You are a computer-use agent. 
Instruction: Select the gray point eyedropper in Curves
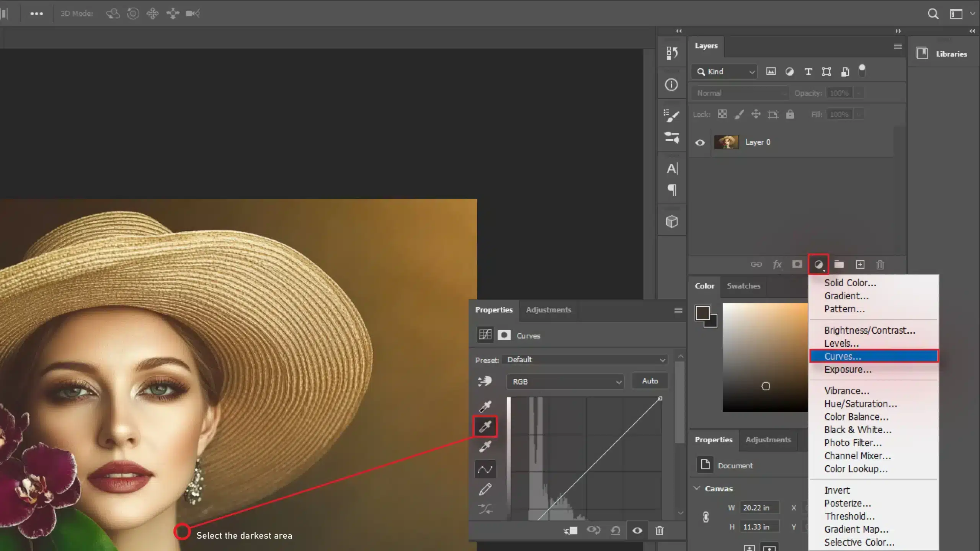point(485,426)
